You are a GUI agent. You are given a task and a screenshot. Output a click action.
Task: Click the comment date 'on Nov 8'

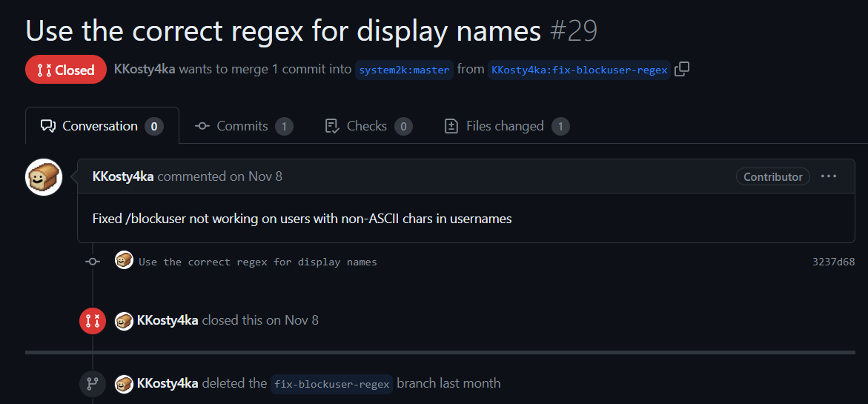tap(255, 176)
